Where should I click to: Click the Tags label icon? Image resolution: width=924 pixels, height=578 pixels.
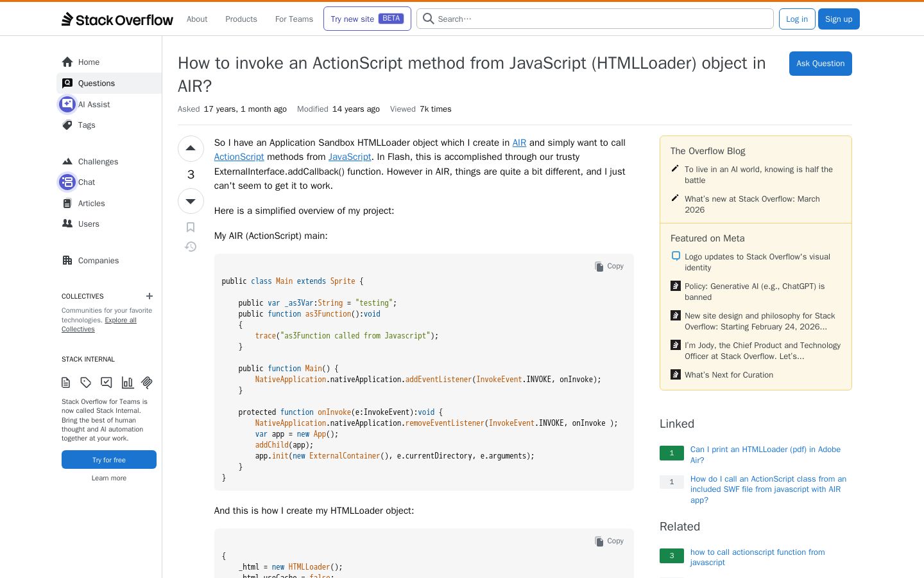coord(67,125)
